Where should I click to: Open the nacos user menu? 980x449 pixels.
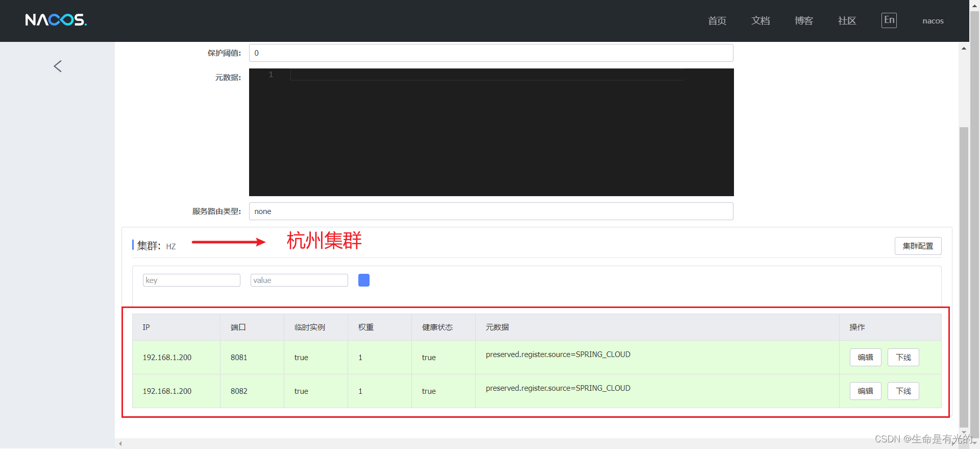[933, 21]
